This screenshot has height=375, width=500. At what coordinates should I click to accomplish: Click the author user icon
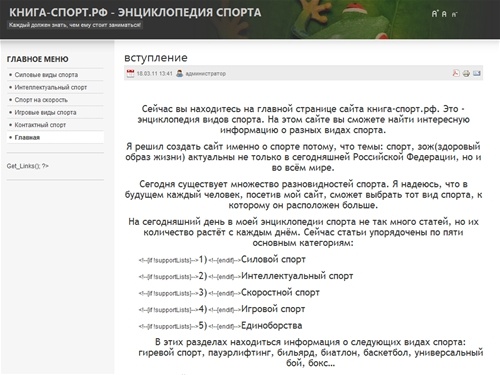[180, 73]
